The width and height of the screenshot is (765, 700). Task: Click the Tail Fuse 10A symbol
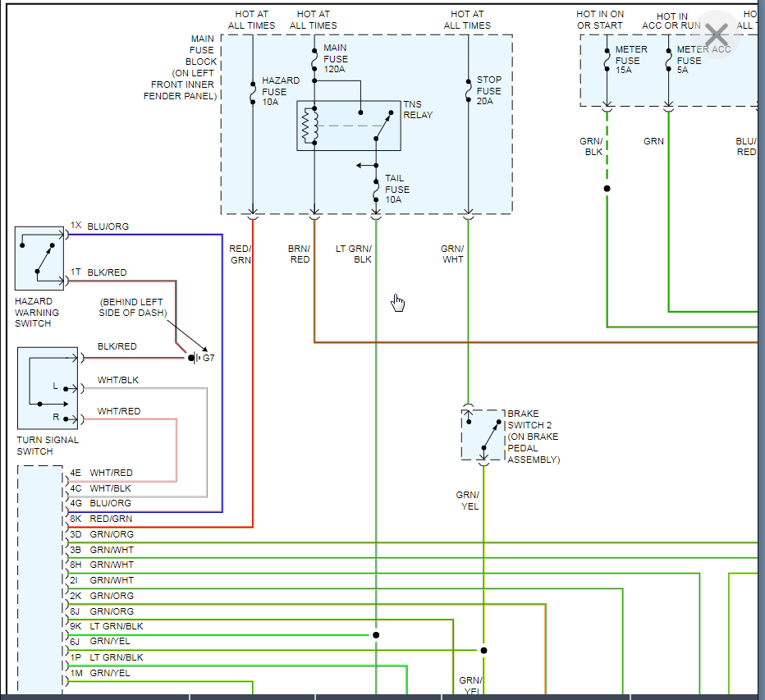[x=376, y=190]
